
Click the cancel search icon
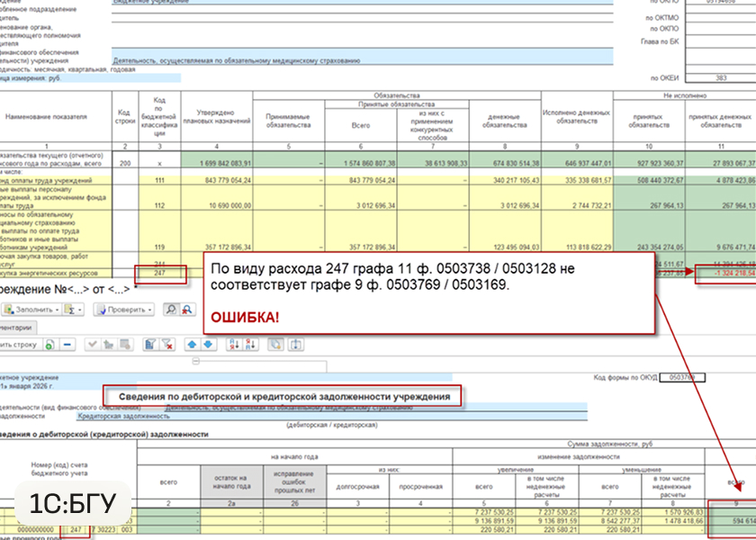pos(187,309)
